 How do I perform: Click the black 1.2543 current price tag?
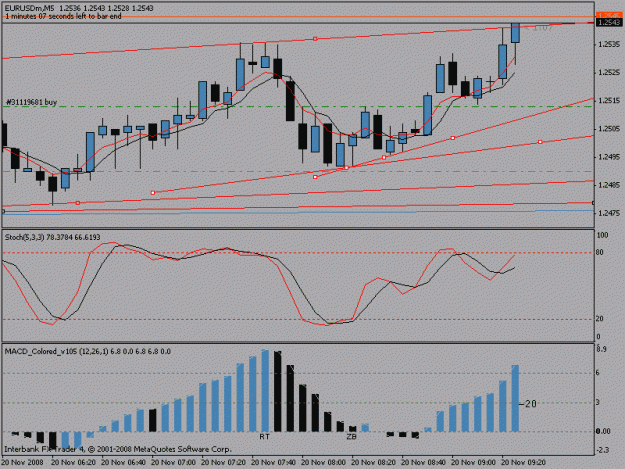(x=610, y=23)
